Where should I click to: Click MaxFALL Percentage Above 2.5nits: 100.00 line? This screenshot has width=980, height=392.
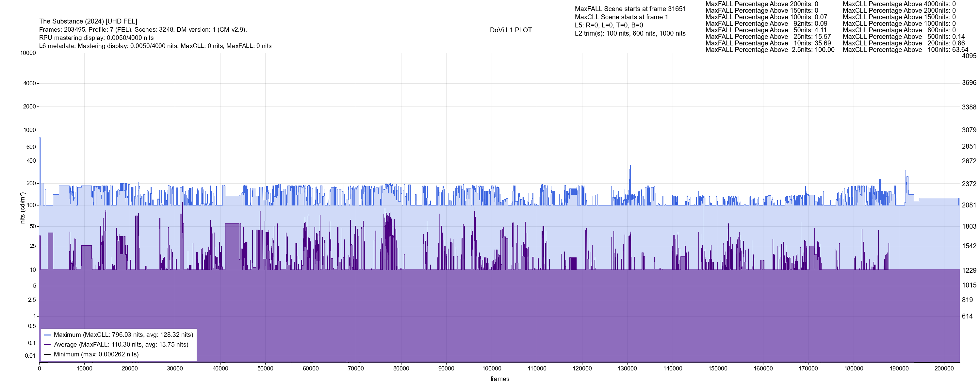pyautogui.click(x=770, y=50)
